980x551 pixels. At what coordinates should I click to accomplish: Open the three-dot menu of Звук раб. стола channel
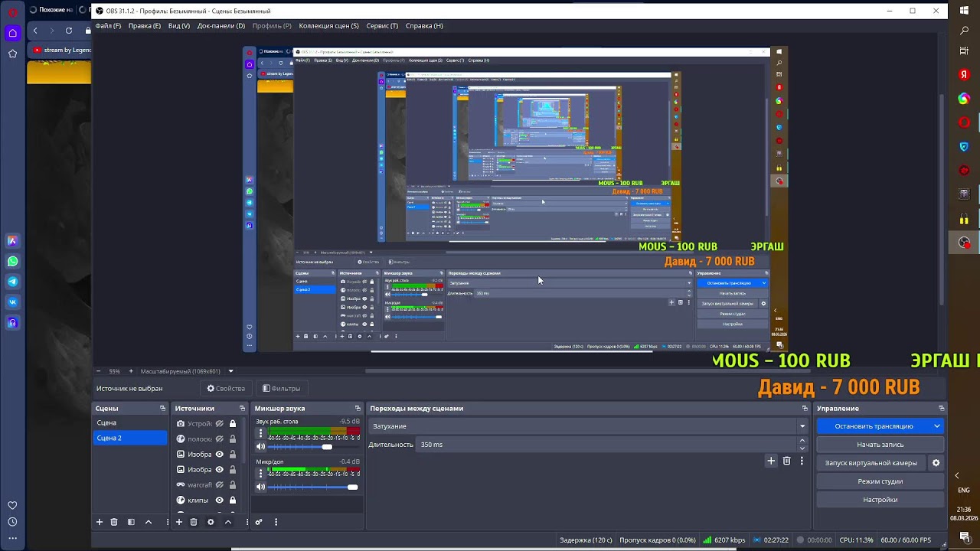tap(260, 433)
